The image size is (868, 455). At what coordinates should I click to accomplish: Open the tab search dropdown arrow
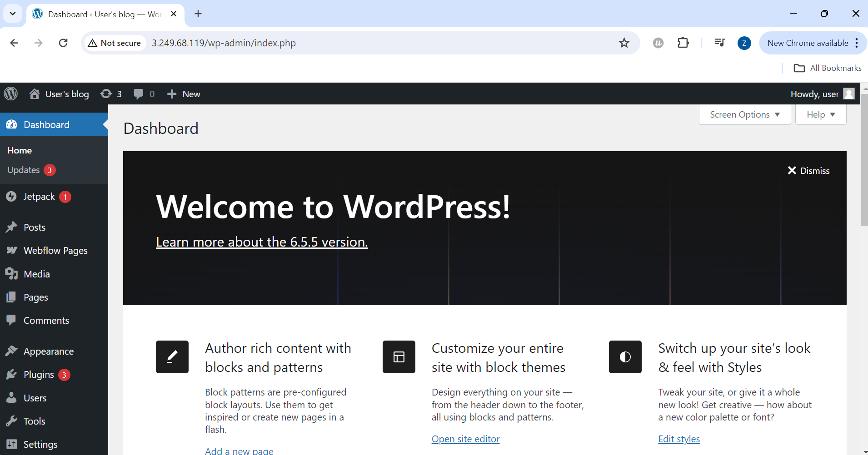point(13,14)
